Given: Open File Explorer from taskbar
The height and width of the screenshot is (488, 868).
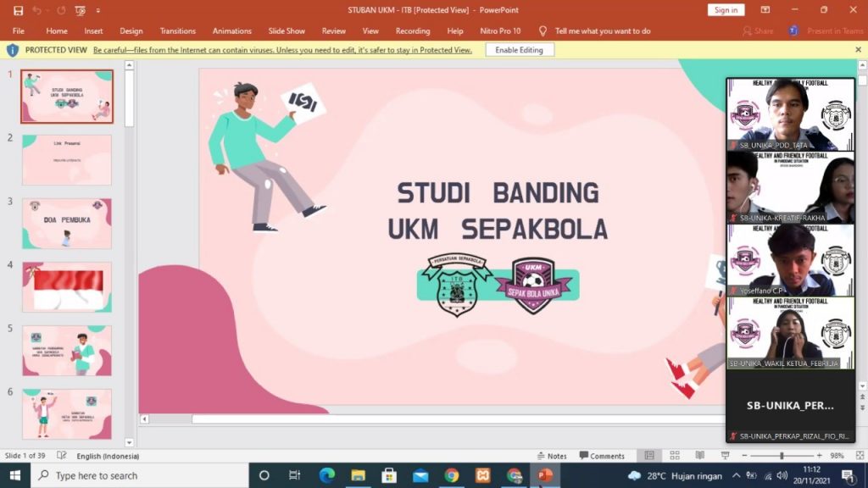Looking at the screenshot, I should [358, 475].
